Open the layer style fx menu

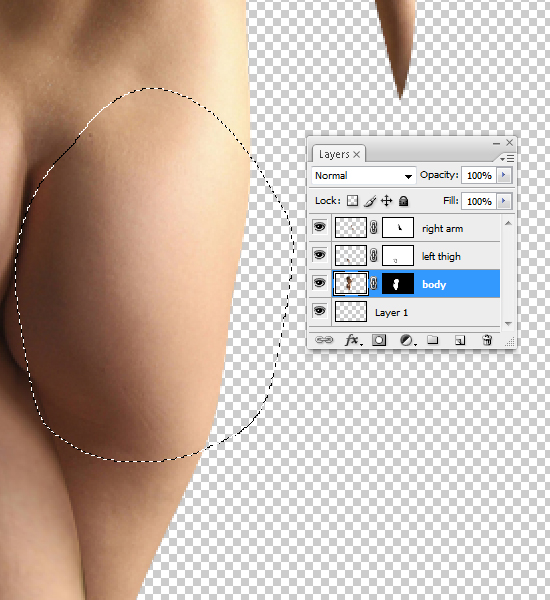[353, 340]
